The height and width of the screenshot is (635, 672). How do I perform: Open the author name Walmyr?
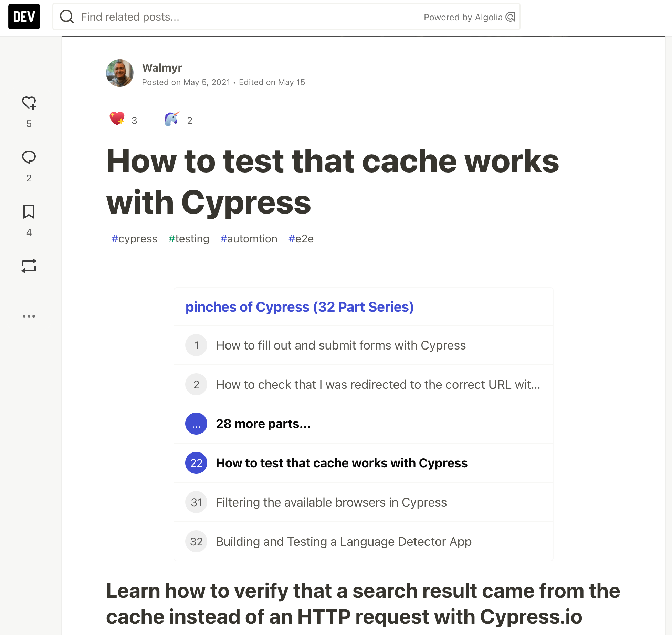[162, 68]
